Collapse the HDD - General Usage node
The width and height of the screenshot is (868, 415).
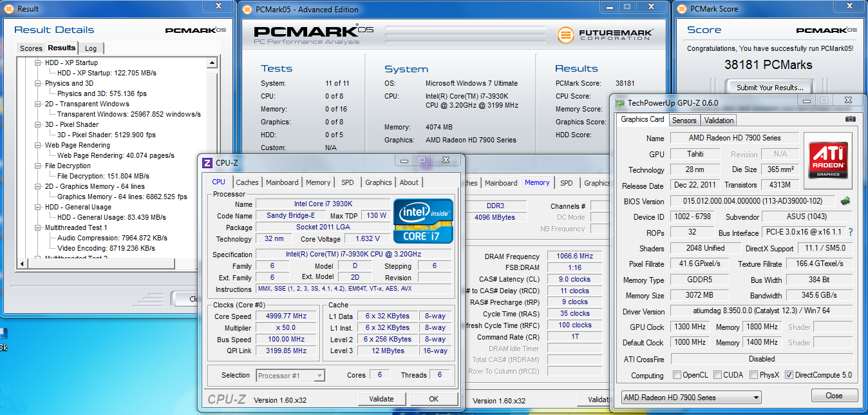[x=38, y=207]
